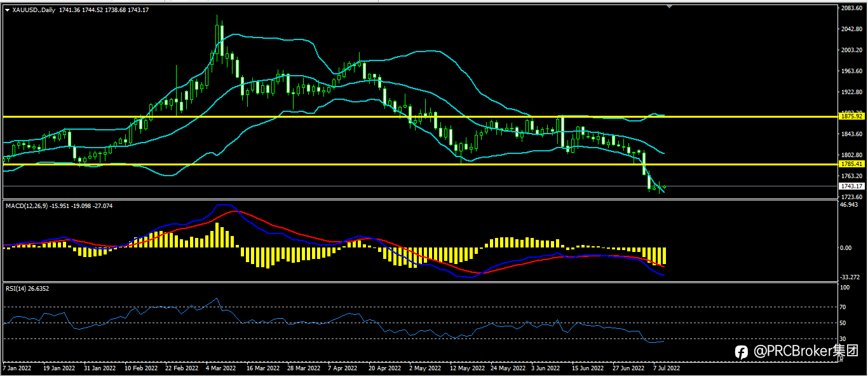868x376 pixels.
Task: Click the 24 May 2022 date label
Action: tap(507, 368)
